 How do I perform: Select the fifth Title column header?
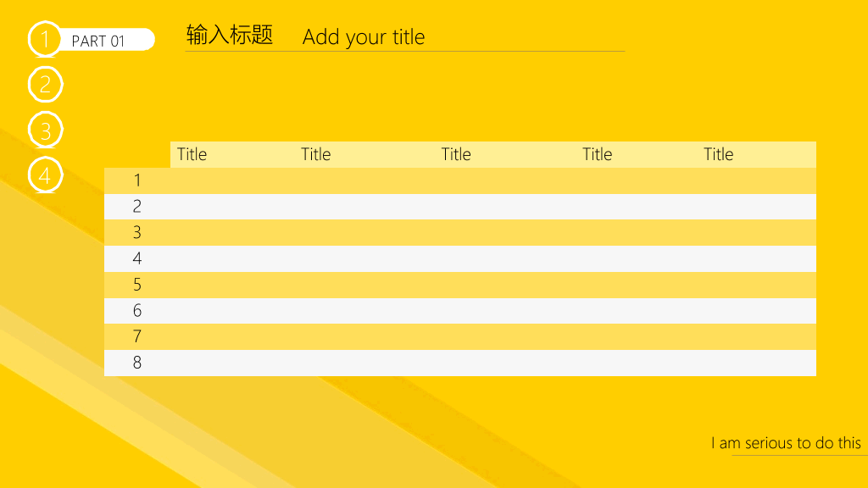(x=718, y=154)
